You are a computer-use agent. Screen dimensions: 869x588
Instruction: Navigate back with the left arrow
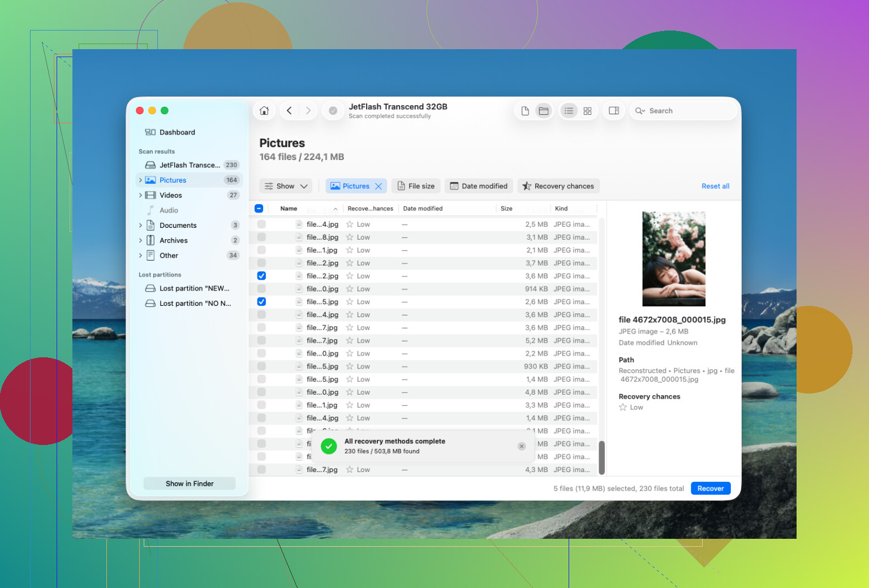[289, 111]
